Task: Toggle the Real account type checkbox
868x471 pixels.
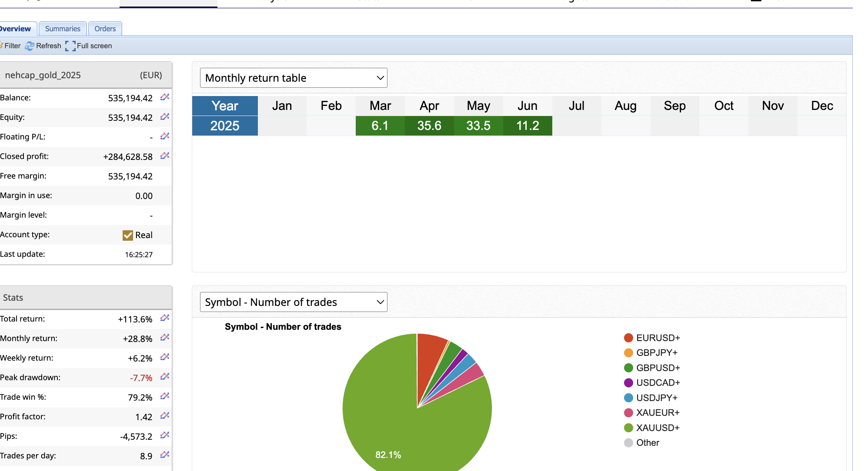Action: [x=127, y=235]
